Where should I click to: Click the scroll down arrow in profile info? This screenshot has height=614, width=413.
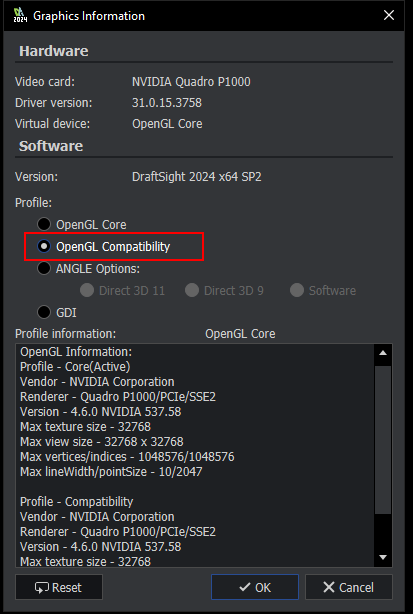point(383,557)
